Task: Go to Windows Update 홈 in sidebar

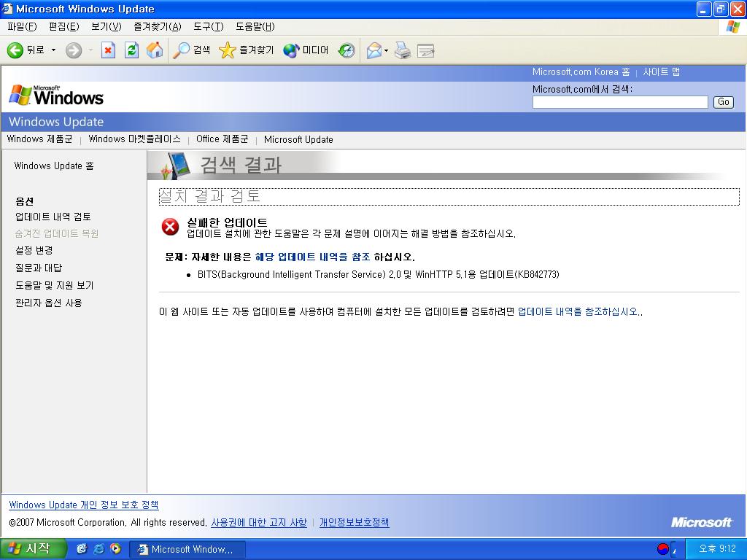Action: point(54,166)
